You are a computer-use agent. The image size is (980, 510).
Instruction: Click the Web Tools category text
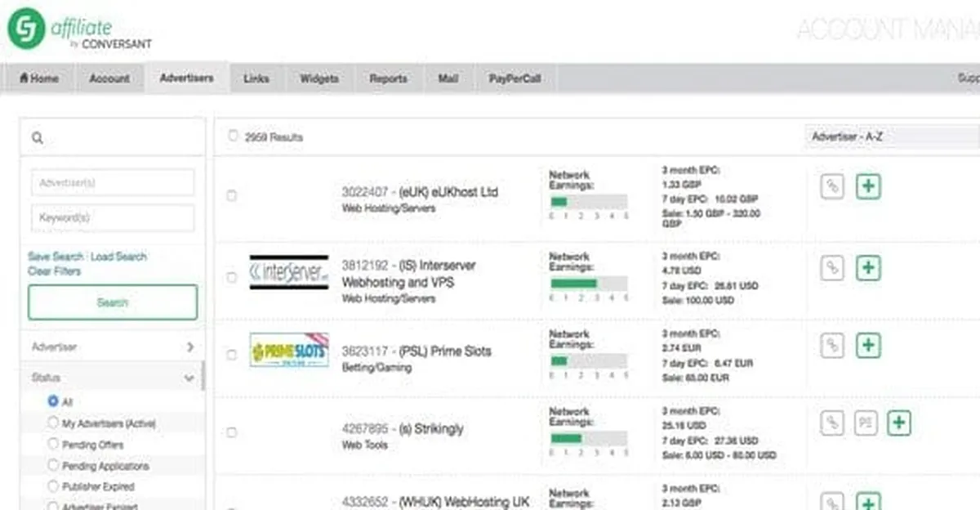click(x=364, y=445)
